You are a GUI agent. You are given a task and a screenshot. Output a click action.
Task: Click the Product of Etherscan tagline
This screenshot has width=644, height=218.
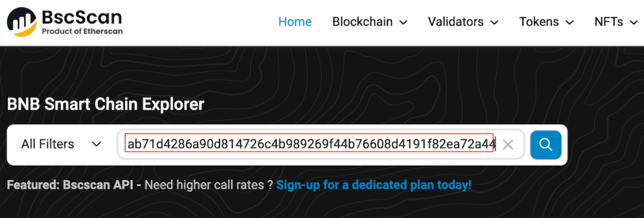pyautogui.click(x=82, y=32)
